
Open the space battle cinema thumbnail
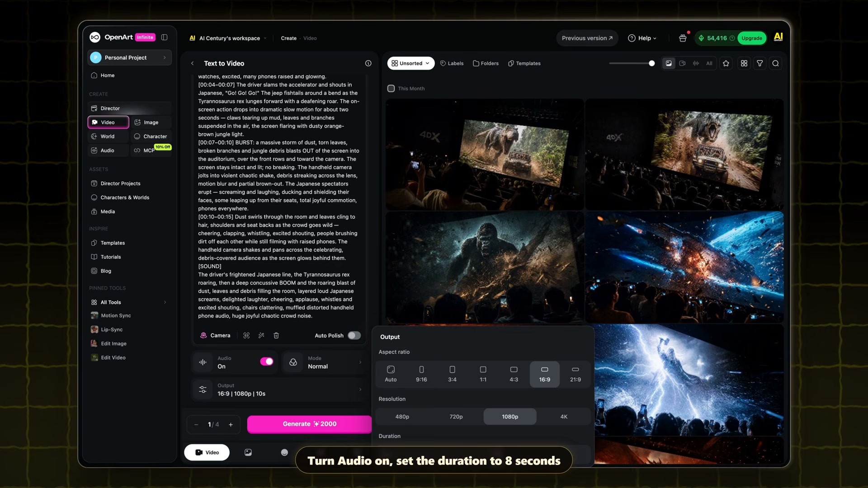[x=684, y=267]
